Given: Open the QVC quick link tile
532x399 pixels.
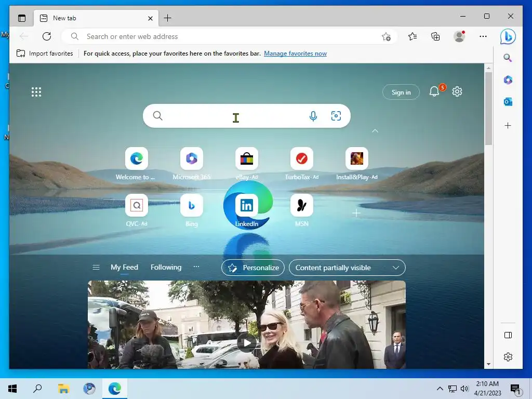Looking at the screenshot, I should [x=137, y=205].
